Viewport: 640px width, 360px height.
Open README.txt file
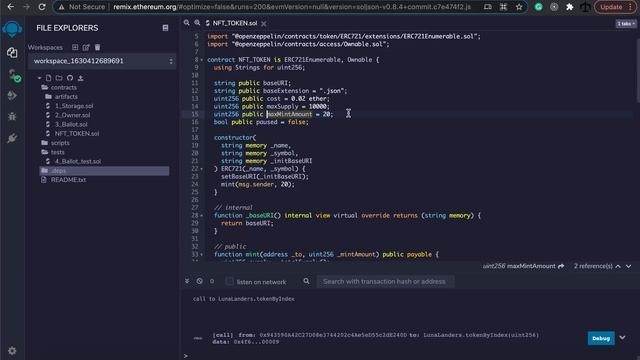pos(68,180)
